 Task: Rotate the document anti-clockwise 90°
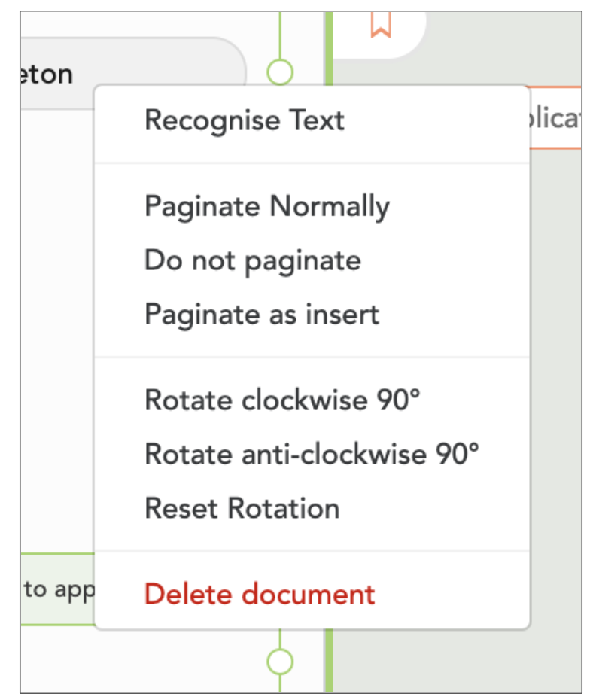pos(312,454)
